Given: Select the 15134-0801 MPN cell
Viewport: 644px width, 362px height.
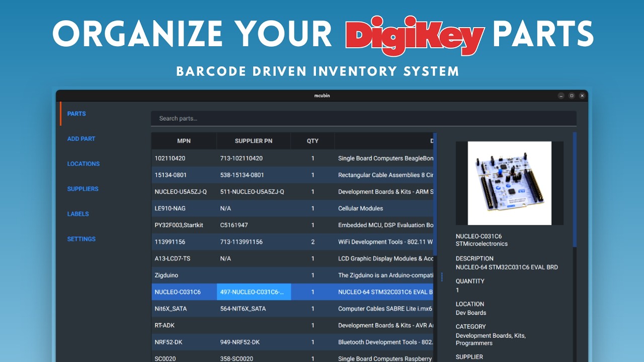Looking at the screenshot, I should (184, 175).
